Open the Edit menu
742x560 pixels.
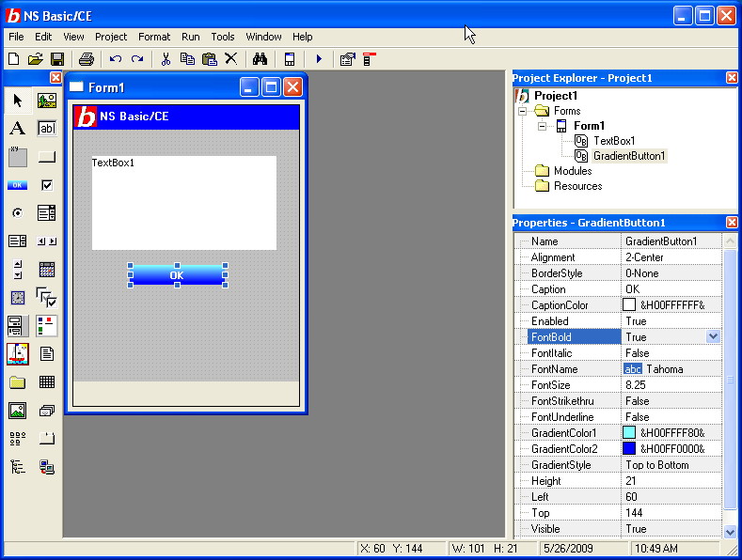click(43, 37)
